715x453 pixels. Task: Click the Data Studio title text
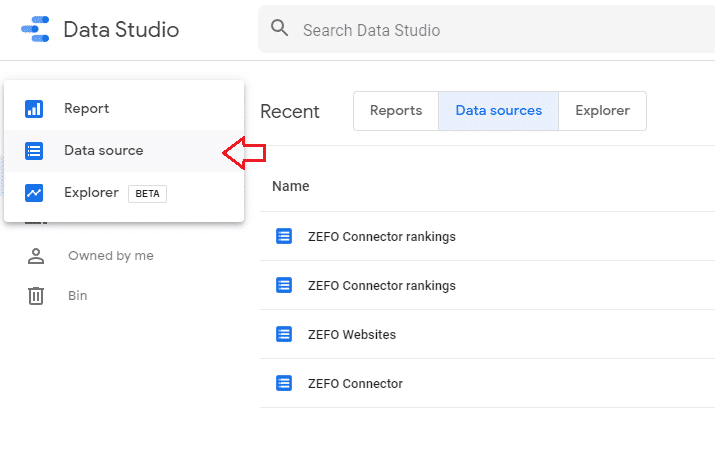click(121, 30)
